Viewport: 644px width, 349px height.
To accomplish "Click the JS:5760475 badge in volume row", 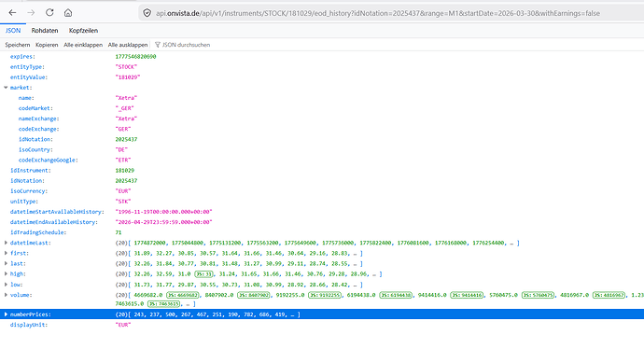I will [538, 295].
